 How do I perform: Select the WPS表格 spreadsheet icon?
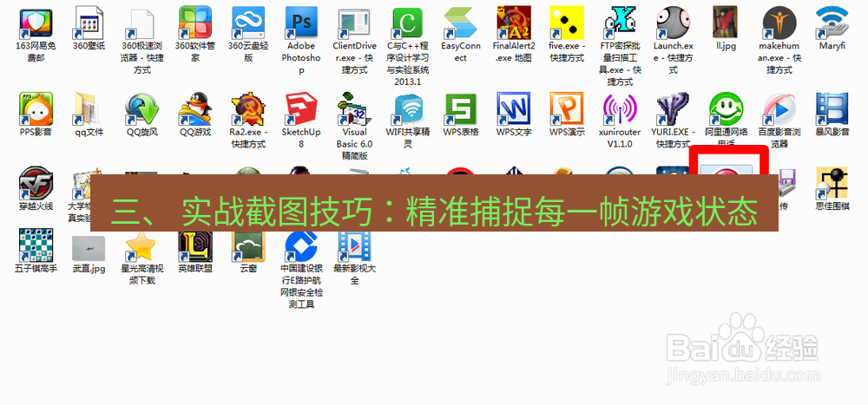[461, 108]
